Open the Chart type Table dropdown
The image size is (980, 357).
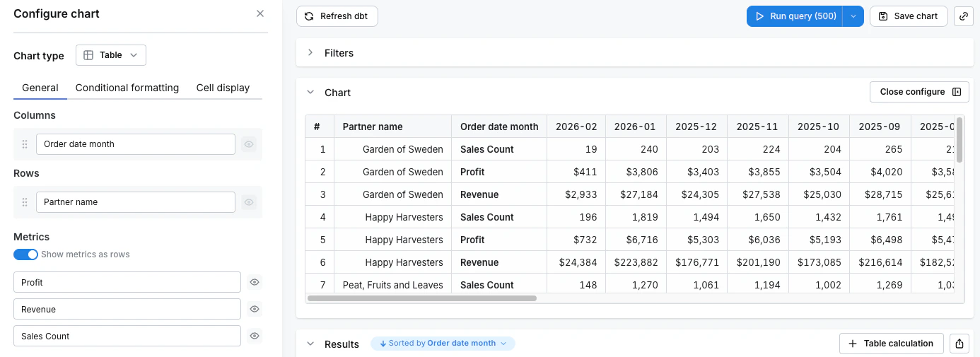[111, 55]
